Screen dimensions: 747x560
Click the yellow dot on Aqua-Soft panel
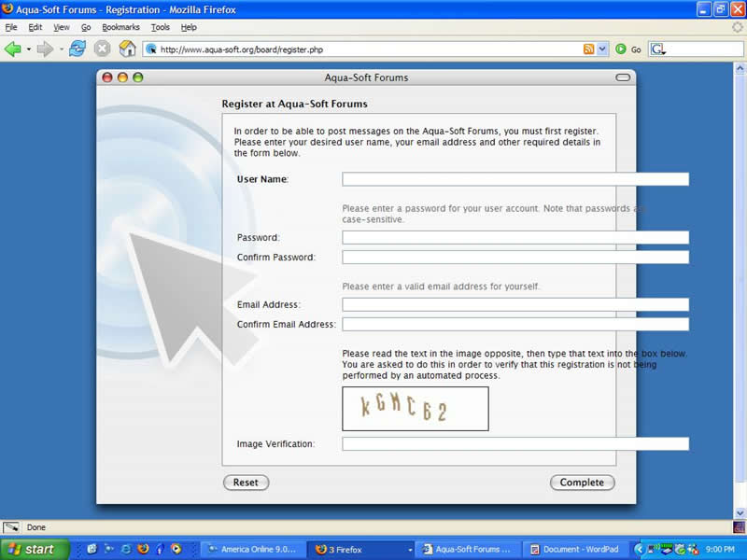(122, 77)
